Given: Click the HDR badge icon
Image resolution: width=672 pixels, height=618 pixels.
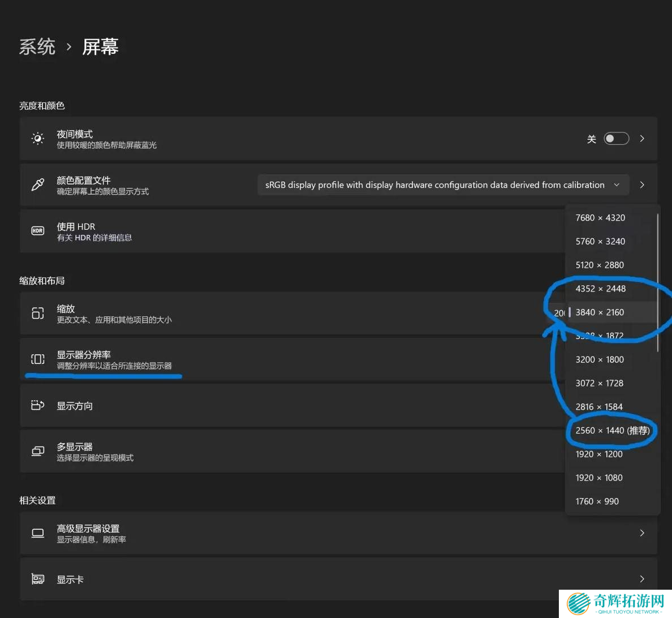Looking at the screenshot, I should [38, 231].
